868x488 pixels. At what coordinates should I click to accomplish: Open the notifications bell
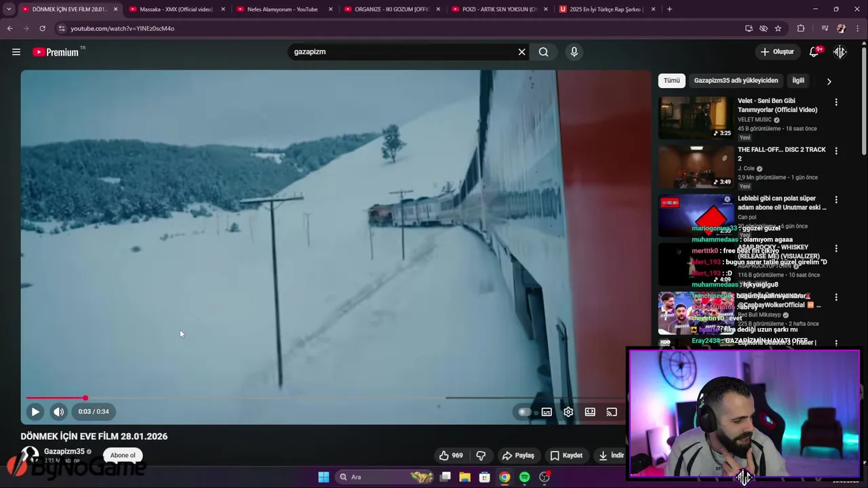point(815,52)
